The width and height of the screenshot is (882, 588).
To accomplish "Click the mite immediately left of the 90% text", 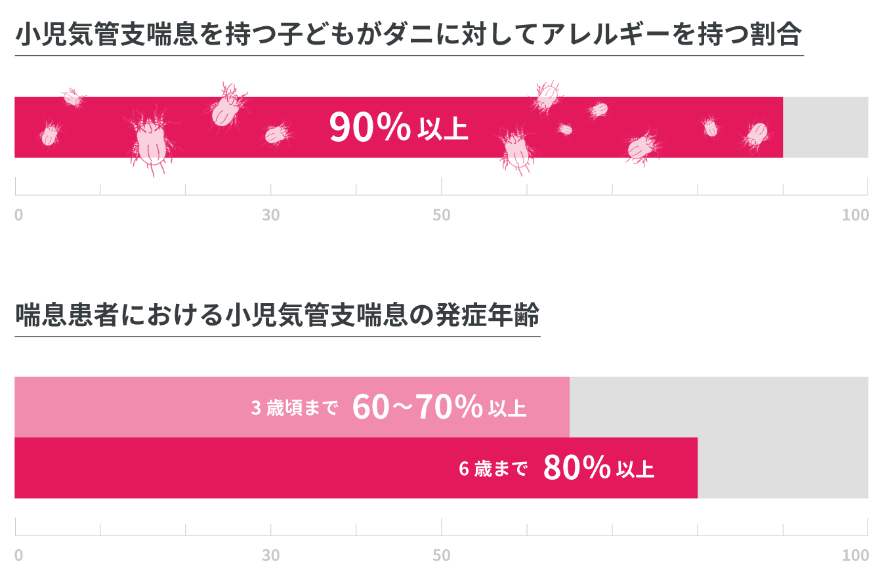I will click(x=276, y=134).
